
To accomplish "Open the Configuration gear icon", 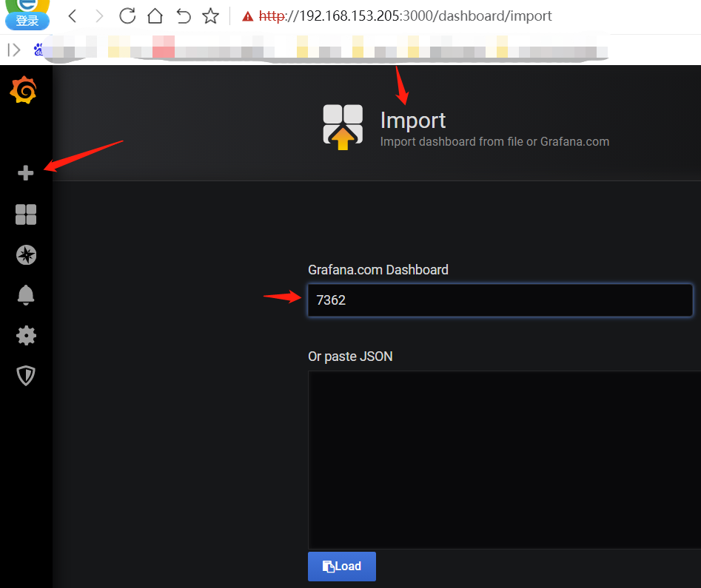I will 26,335.
